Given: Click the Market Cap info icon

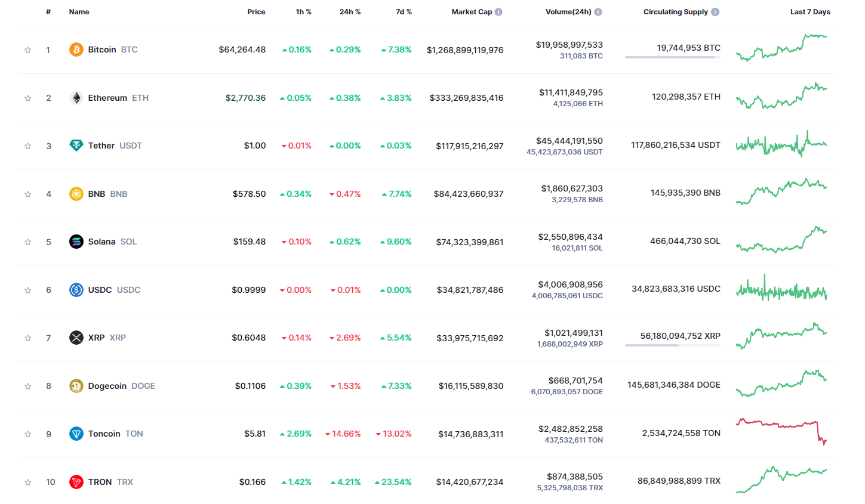Looking at the screenshot, I should (498, 12).
